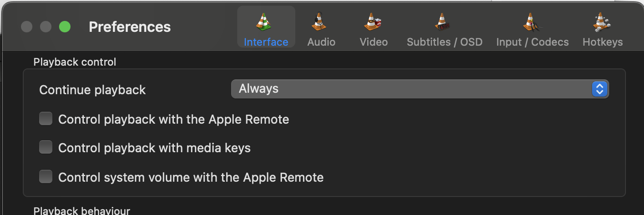
Task: Click the blue dropdown arrows next to Always
Action: (600, 89)
